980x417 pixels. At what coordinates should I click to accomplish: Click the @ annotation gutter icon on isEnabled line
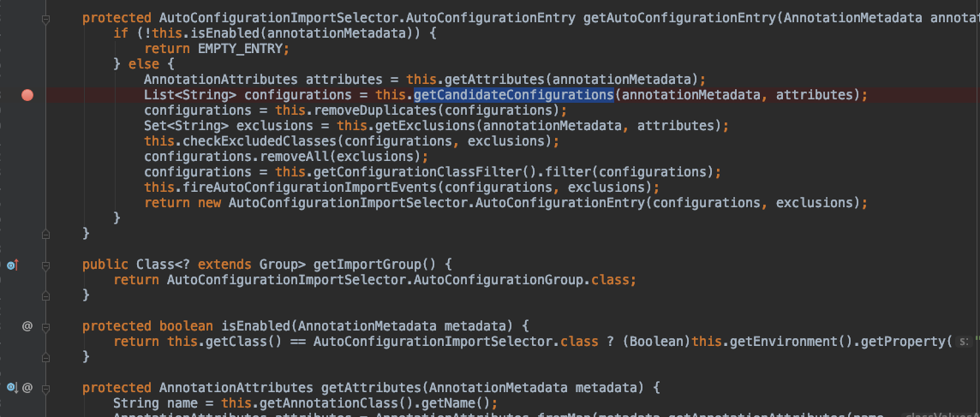pyautogui.click(x=27, y=325)
